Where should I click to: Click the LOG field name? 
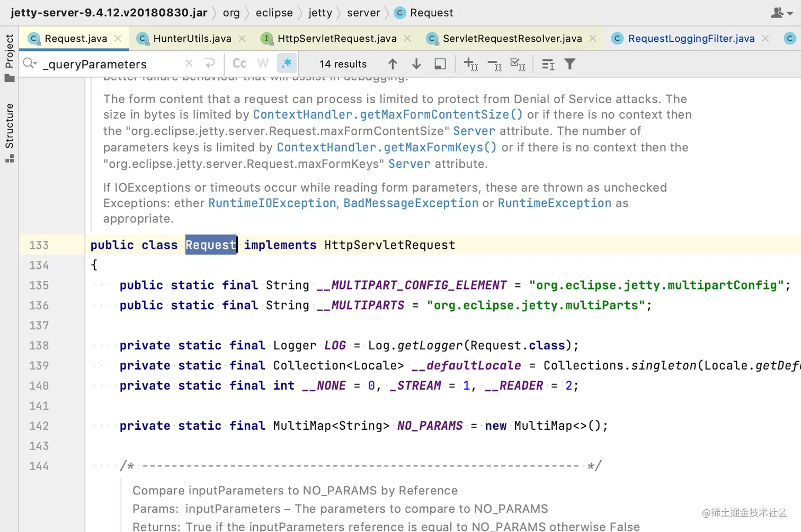(x=335, y=346)
